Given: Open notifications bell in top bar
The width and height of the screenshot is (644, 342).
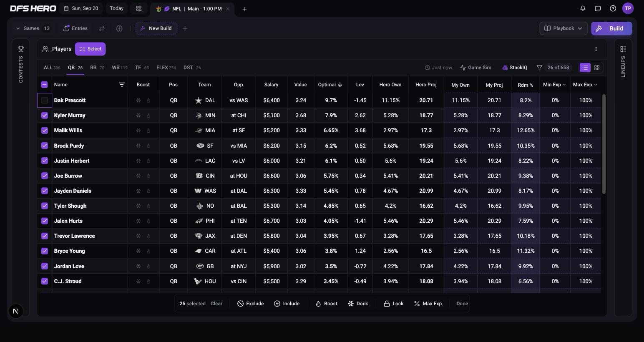Looking at the screenshot, I should pyautogui.click(x=583, y=8).
